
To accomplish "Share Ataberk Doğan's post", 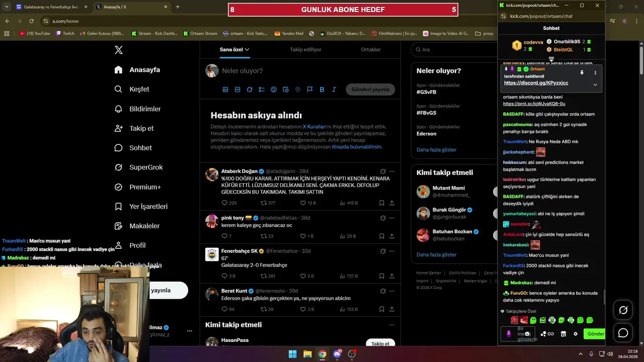I will tap(392, 203).
